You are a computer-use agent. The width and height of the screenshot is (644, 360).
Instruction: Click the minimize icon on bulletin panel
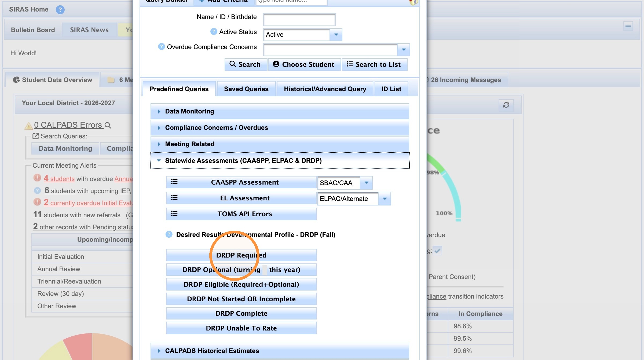[628, 26]
